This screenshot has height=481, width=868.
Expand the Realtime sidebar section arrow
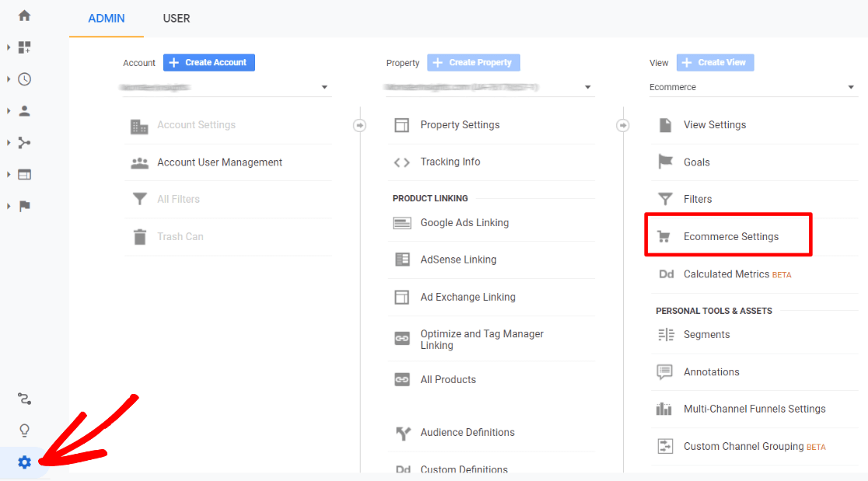[9, 79]
